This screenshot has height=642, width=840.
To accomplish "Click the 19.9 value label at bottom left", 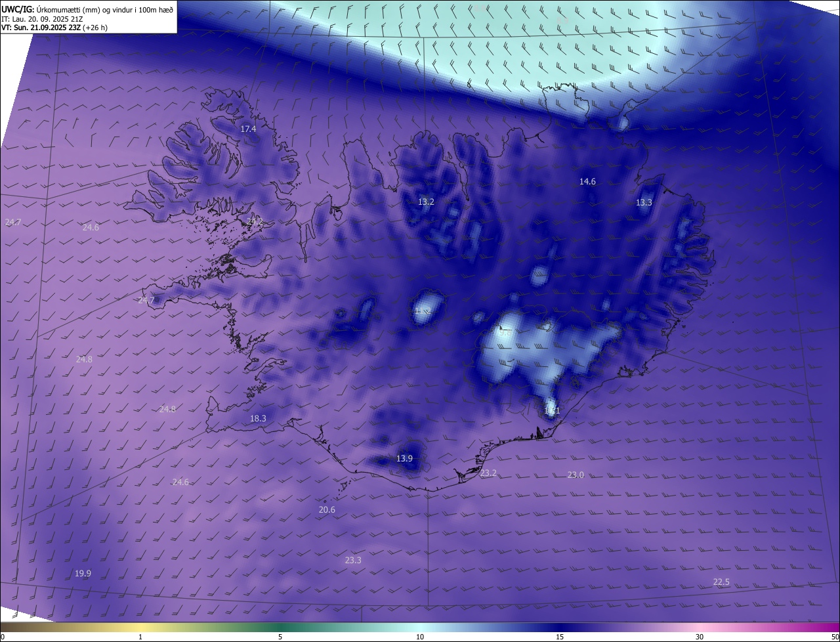I will [x=83, y=573].
